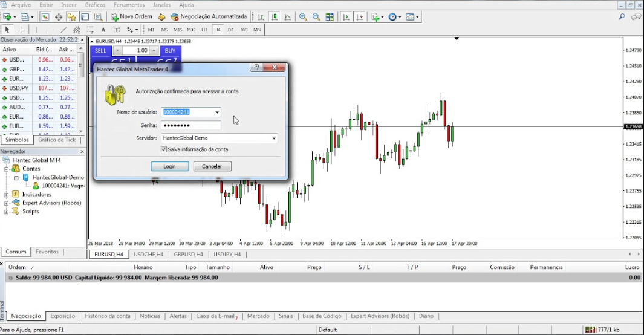
Task: Open the Profiles toolbar icon
Action: tap(25, 17)
